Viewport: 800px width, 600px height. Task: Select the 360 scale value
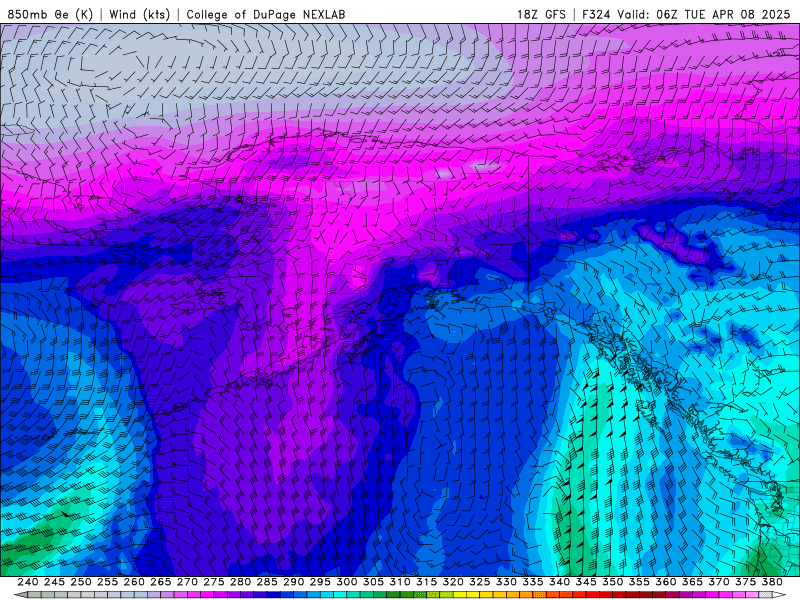coord(665,582)
